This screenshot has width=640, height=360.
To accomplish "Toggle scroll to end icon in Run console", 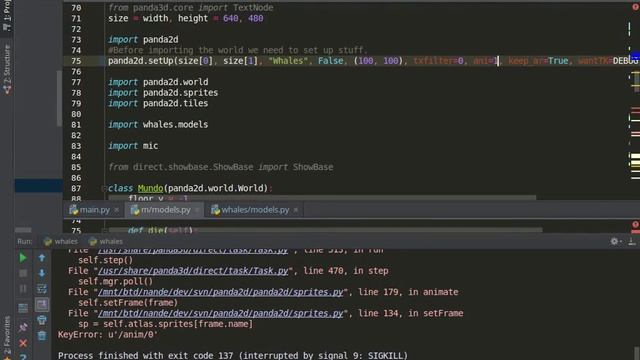I will click(x=42, y=304).
